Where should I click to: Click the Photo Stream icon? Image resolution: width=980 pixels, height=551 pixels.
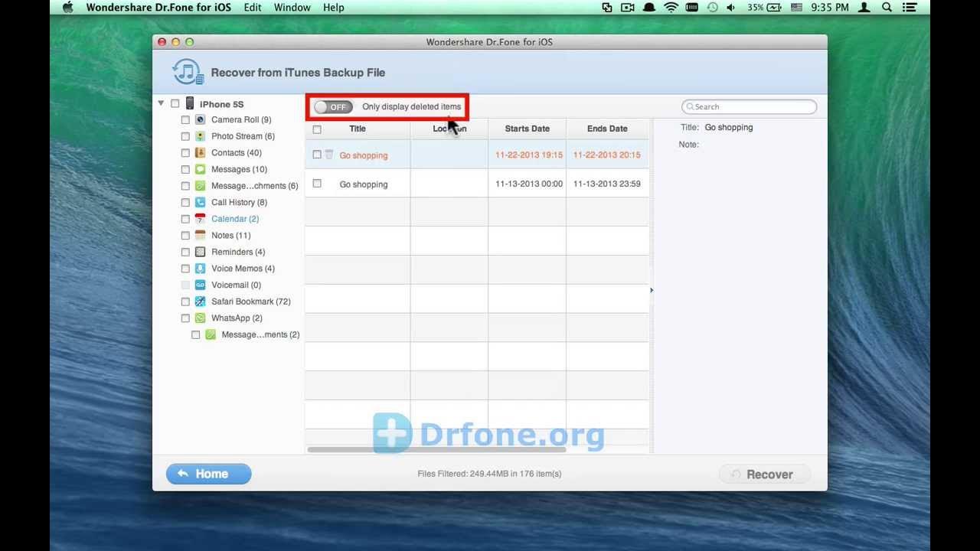pyautogui.click(x=200, y=136)
